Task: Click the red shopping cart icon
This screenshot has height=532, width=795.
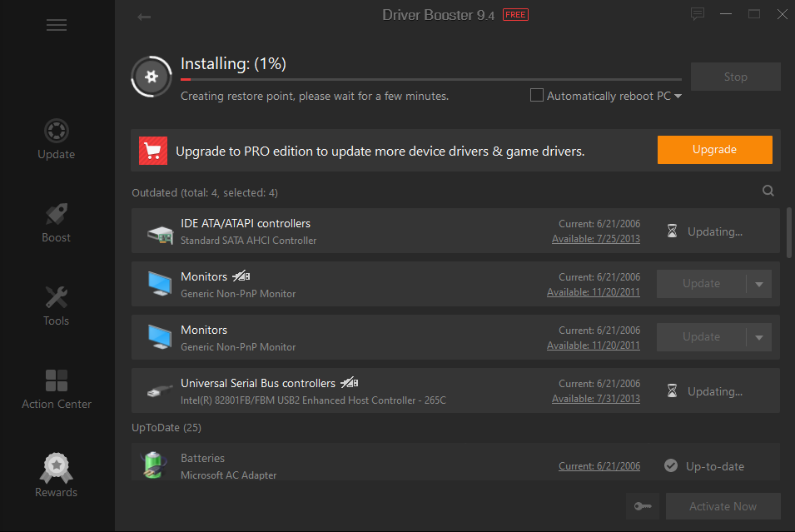Action: tap(153, 151)
